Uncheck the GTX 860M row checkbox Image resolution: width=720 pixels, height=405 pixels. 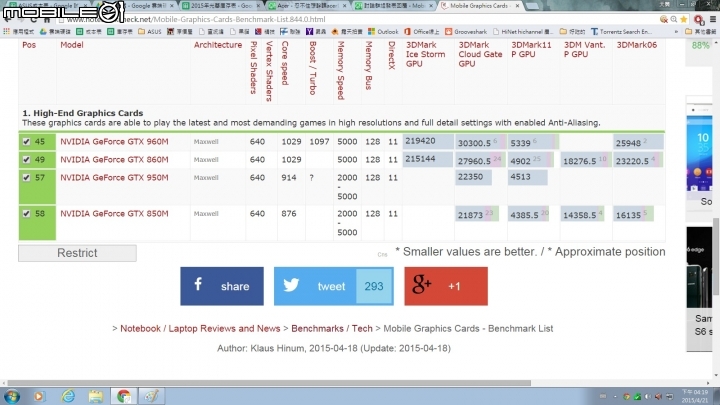(x=26, y=159)
